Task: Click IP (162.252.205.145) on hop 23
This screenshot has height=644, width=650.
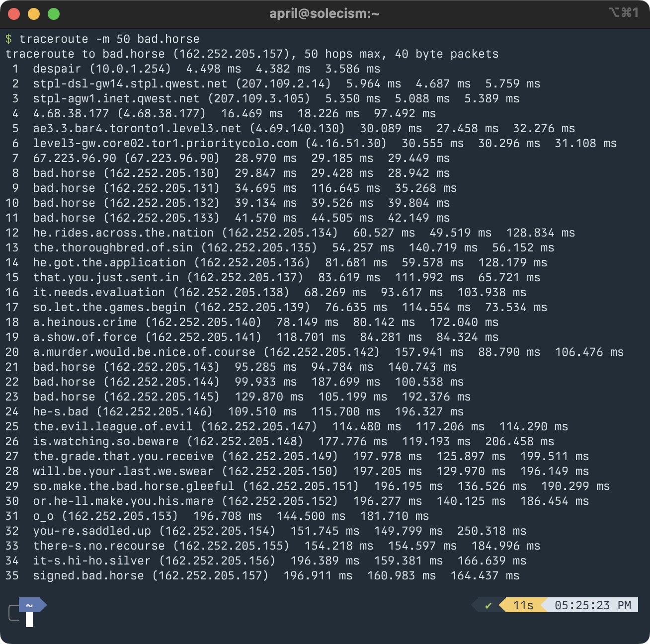Action: click(162, 397)
